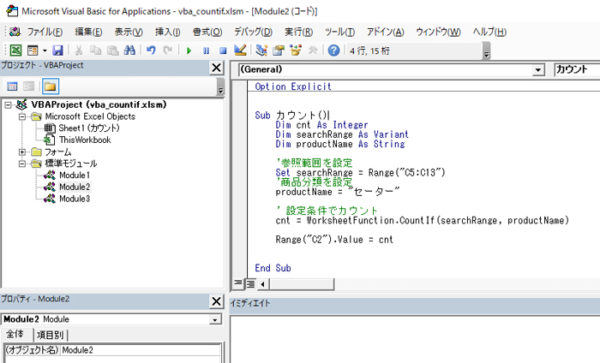Viewport: 600px width, 363px height.
Task: Click the code horizontal scrollbar left arrow
Action: tap(262, 284)
